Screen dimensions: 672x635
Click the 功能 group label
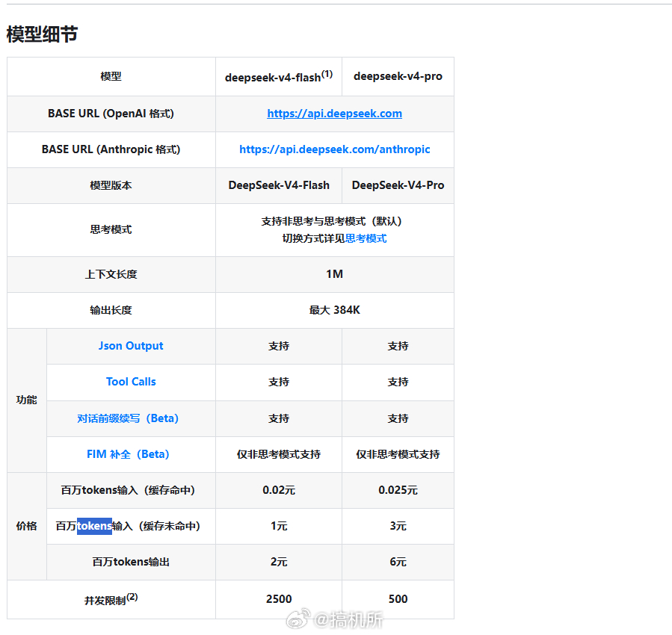[27, 400]
